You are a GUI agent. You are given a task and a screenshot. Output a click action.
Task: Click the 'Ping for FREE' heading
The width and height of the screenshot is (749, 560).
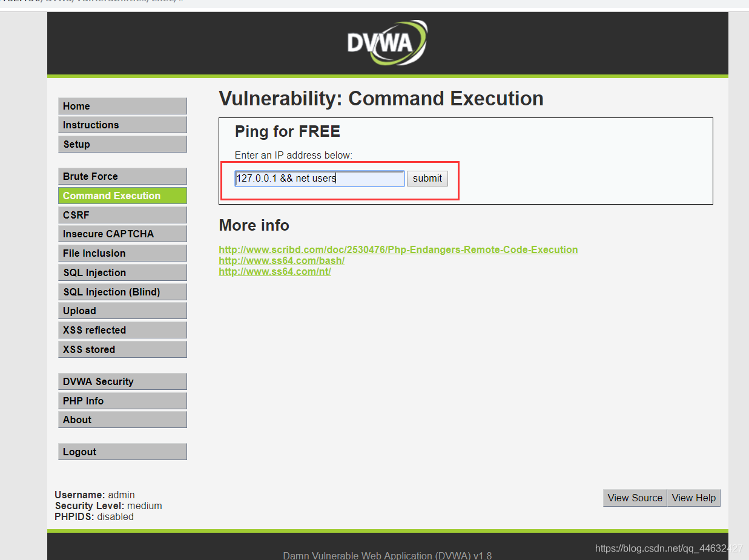(288, 131)
